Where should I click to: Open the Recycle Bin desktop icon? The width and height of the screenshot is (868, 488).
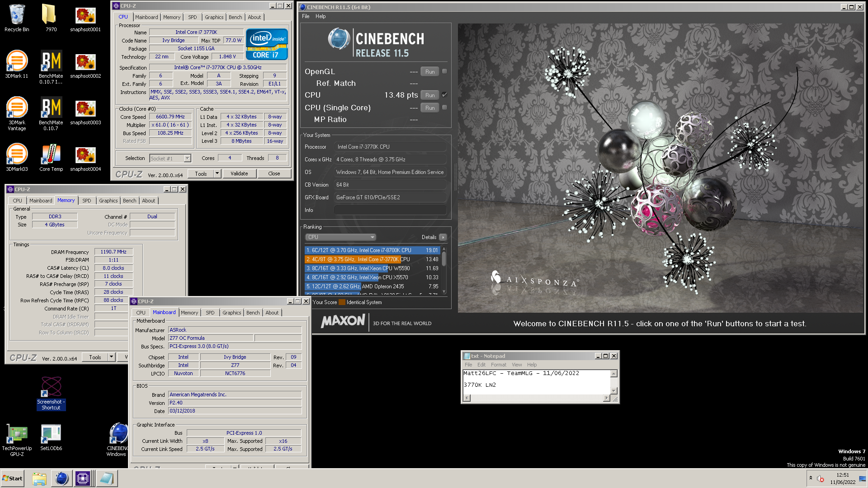click(17, 18)
